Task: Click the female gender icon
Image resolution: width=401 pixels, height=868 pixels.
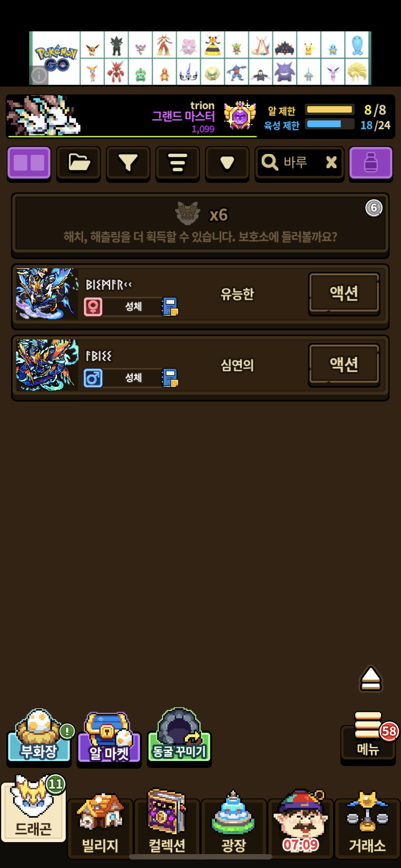Action: [93, 307]
